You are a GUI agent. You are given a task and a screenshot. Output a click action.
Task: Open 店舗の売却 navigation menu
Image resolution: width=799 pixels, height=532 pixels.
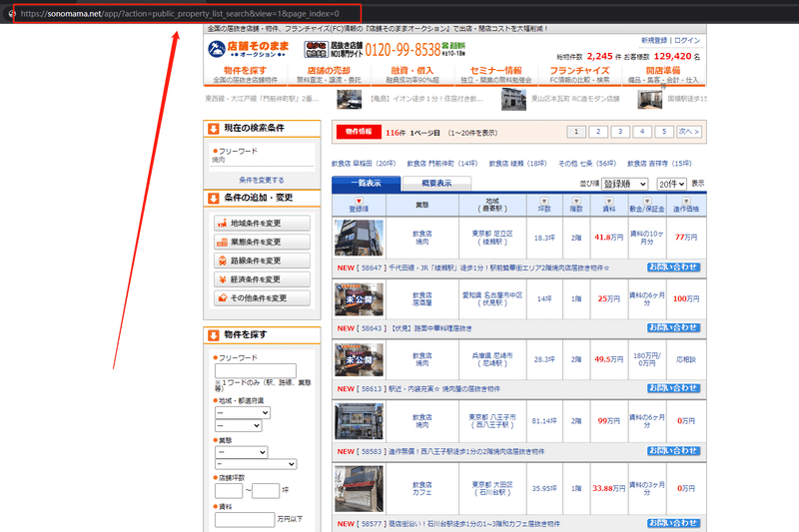point(329,74)
